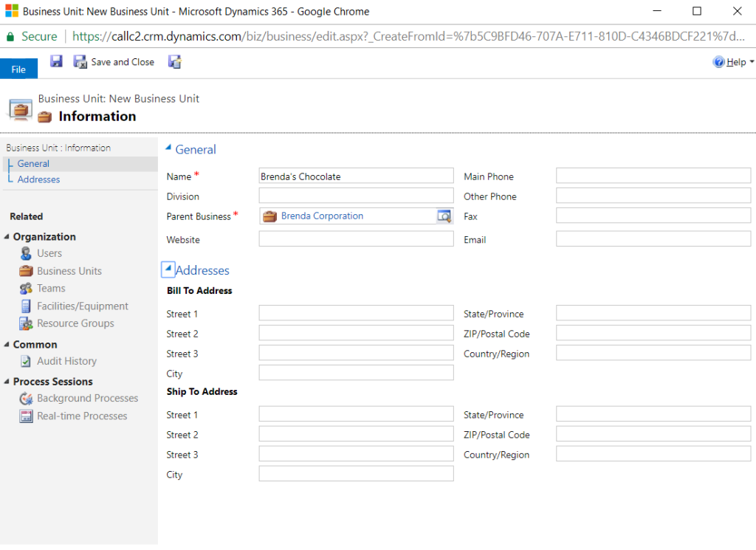Click the Save disk icon
This screenshot has height=550, width=756.
click(x=56, y=61)
